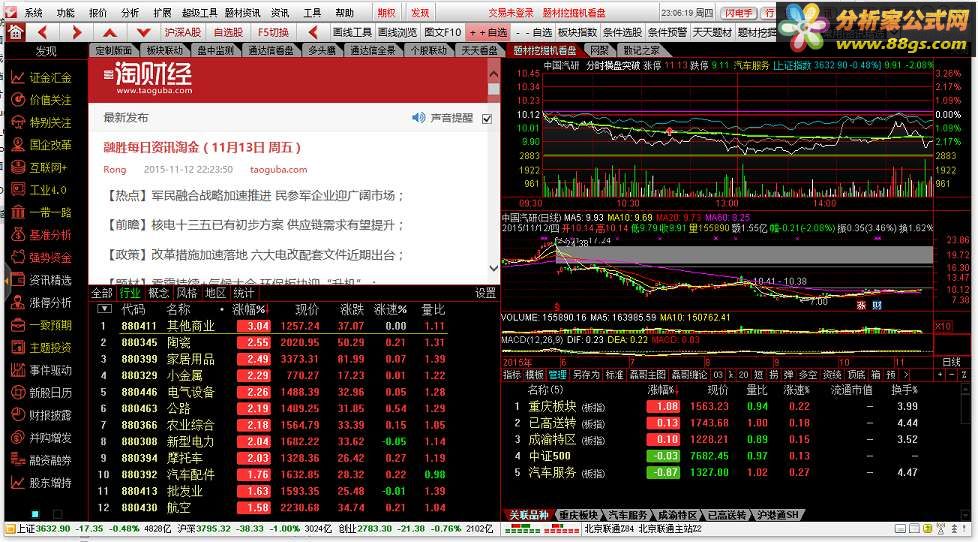978x542 pixels.
Task: Open 一致预期 sidebar item
Action: [x=42, y=325]
